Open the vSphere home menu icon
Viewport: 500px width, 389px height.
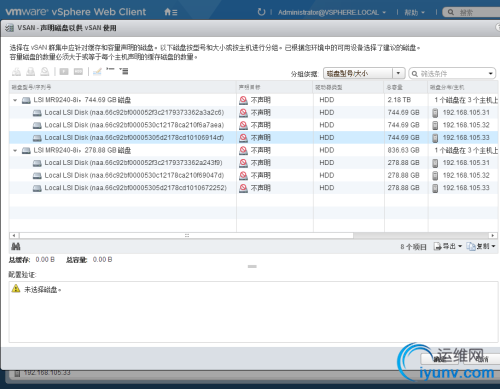tap(171, 12)
